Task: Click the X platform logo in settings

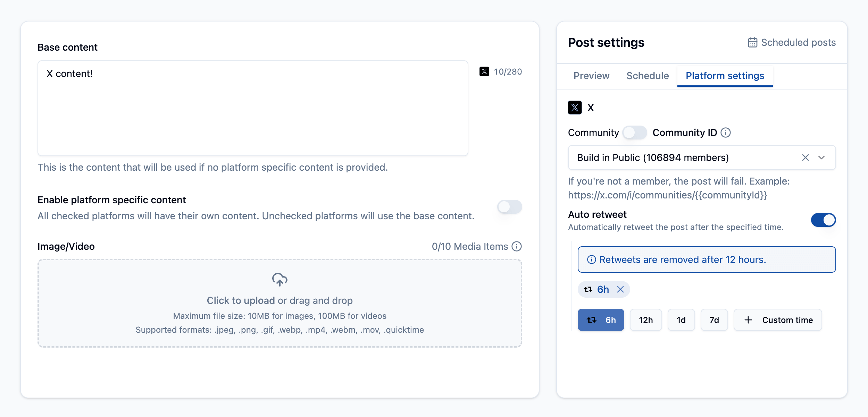Action: 575,108
